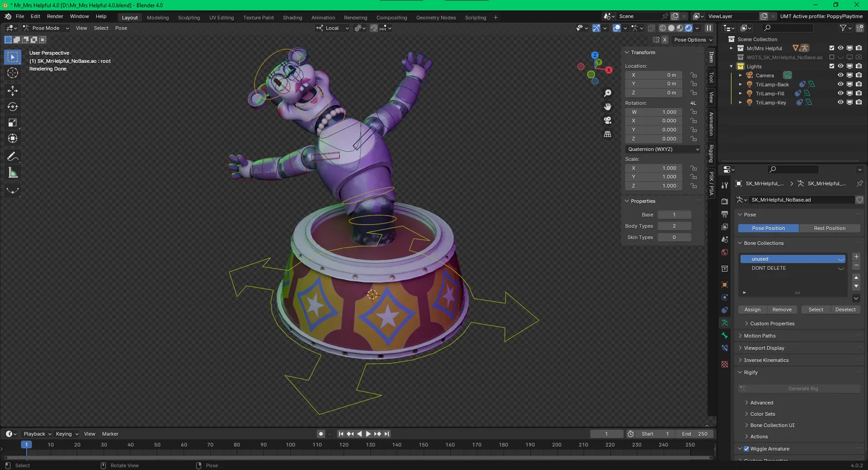Screen dimensions: 868x470
Task: Open the World properties tab
Action: (725, 252)
